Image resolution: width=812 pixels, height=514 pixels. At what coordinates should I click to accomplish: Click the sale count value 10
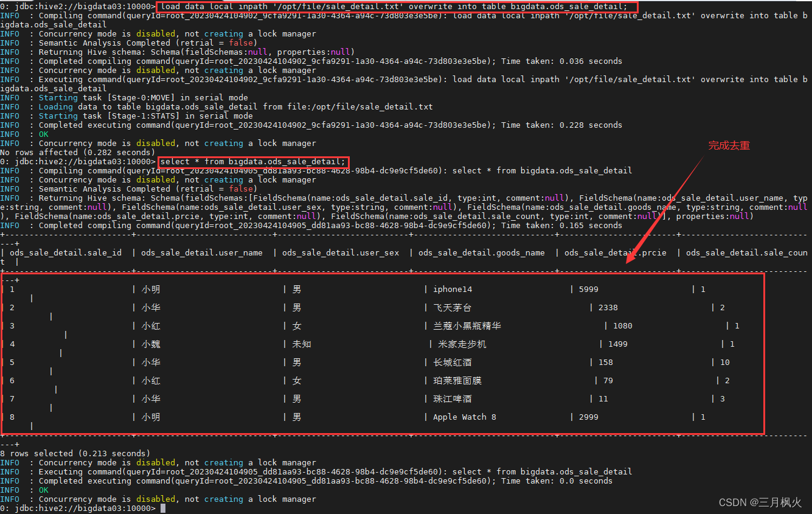[725, 363]
